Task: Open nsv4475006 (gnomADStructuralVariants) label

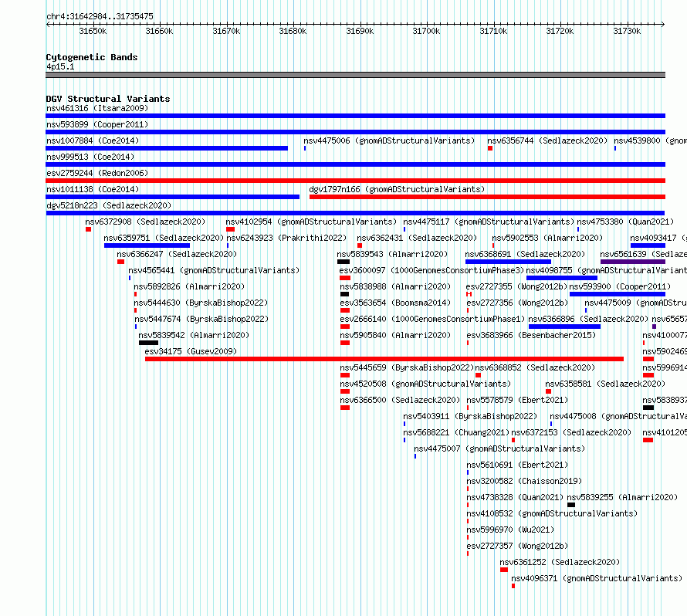Action: pyautogui.click(x=389, y=140)
